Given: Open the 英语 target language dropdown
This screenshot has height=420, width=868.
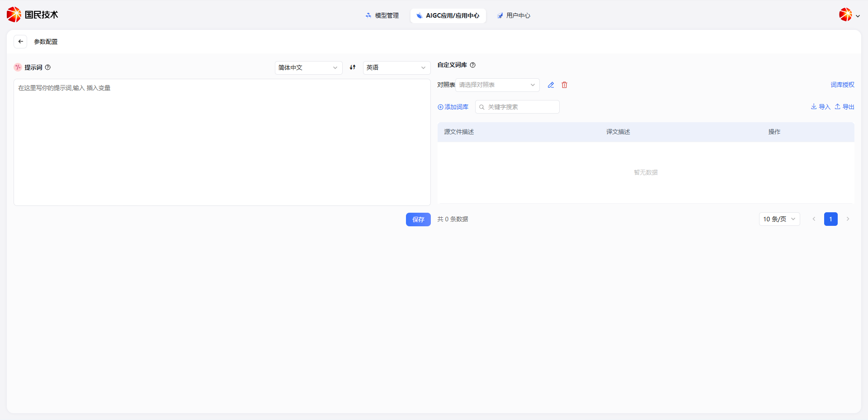Looking at the screenshot, I should 396,68.
